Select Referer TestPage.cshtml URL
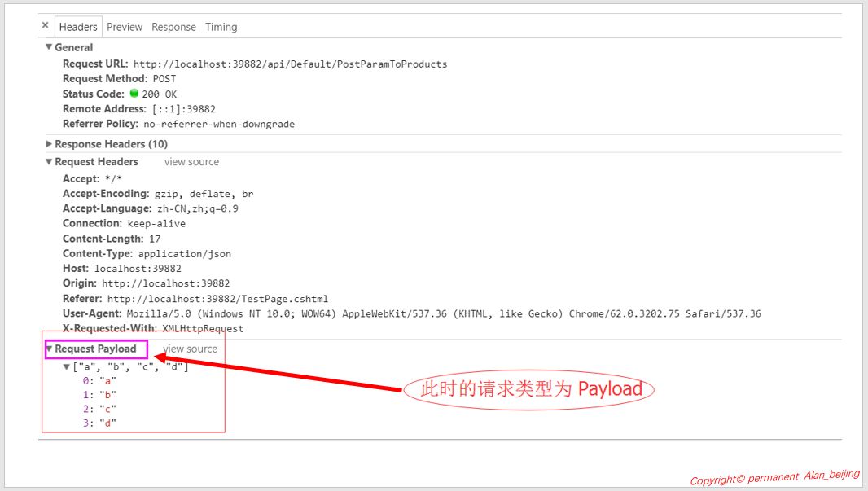Screen dimensions: 868x491 [x=217, y=299]
